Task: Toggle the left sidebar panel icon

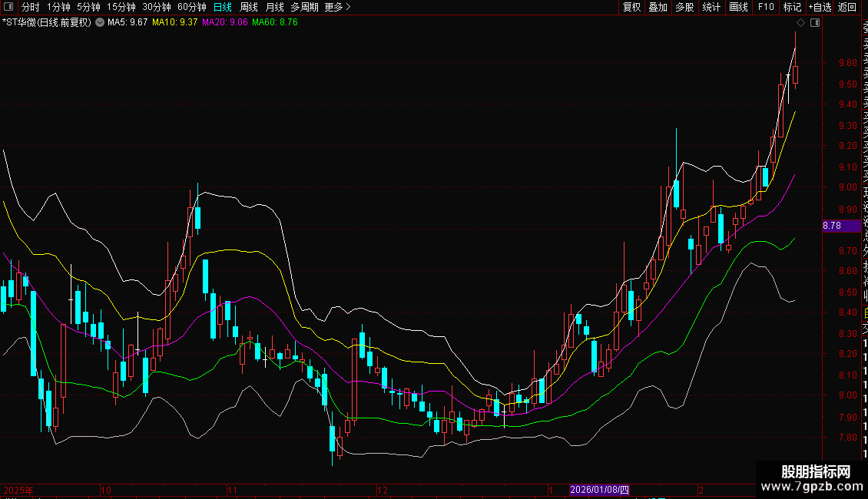Action: [x=8, y=7]
